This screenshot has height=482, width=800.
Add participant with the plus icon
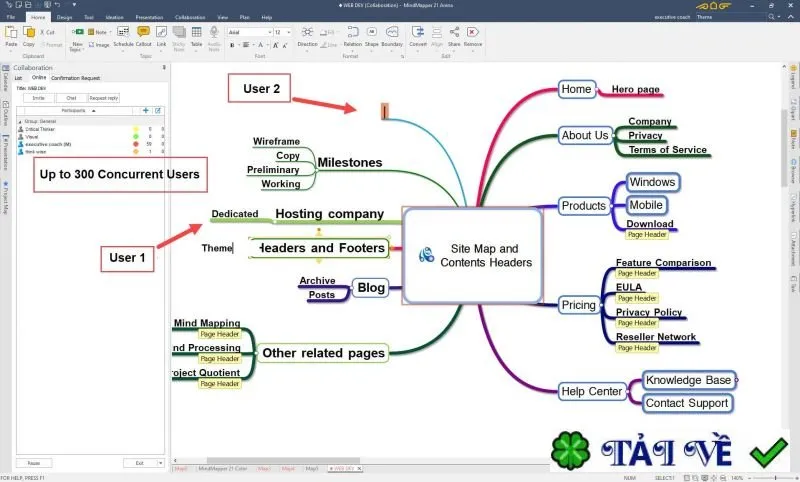(146, 110)
